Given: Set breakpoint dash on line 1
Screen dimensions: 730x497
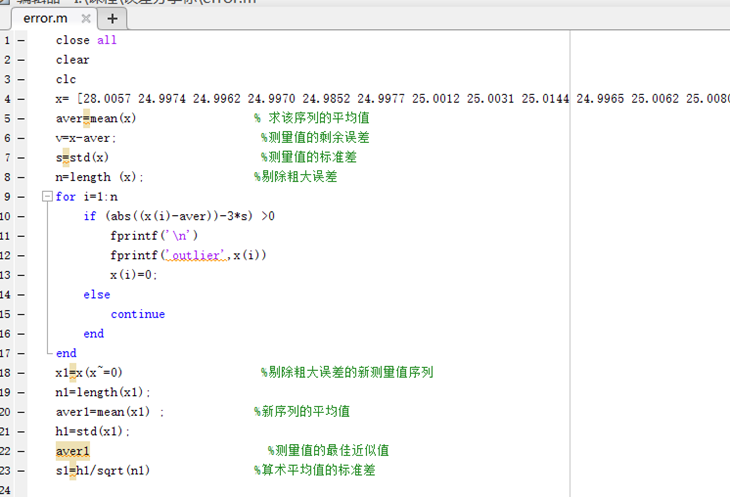Looking at the screenshot, I should tap(21, 40).
